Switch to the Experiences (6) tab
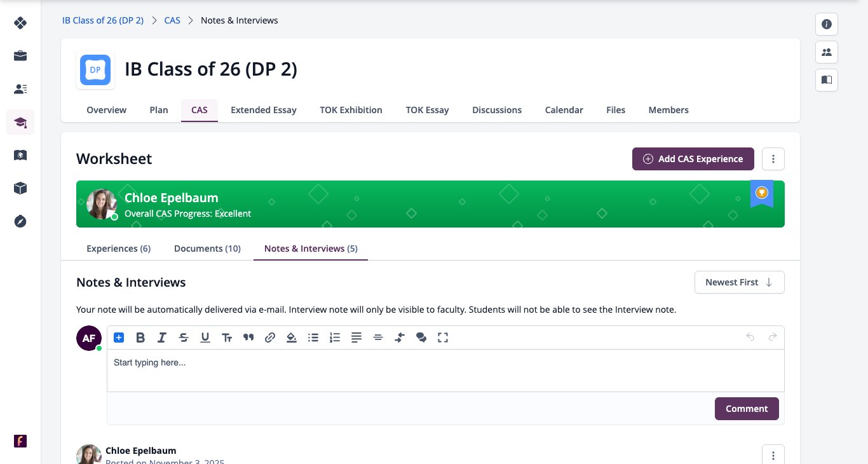868x464 pixels. click(x=119, y=249)
